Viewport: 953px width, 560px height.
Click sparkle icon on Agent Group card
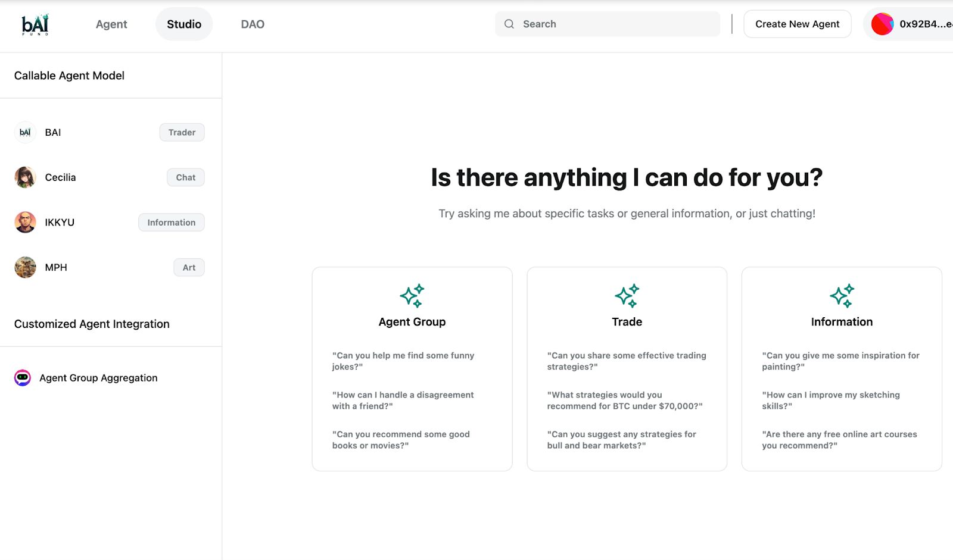pyautogui.click(x=412, y=296)
